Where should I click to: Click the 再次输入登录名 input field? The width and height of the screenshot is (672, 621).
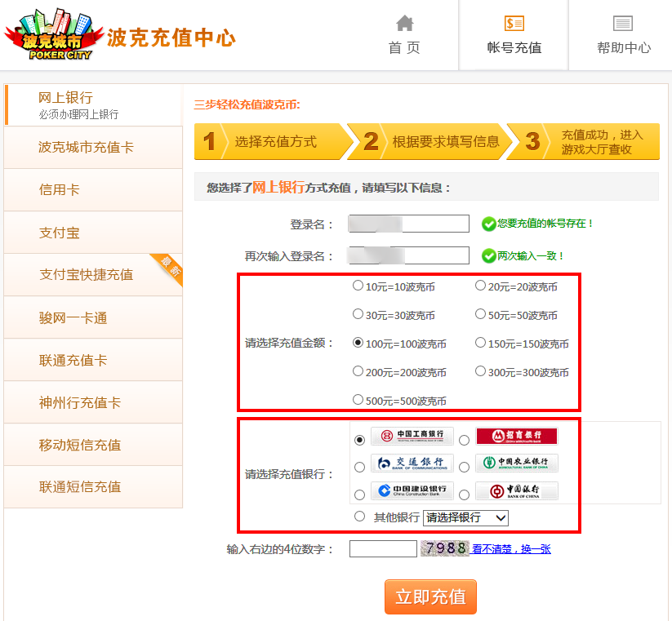click(409, 255)
